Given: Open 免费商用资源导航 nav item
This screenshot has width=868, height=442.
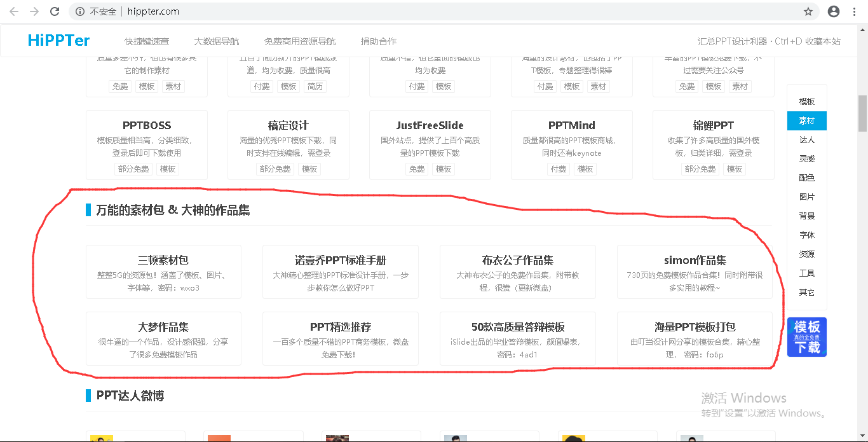Looking at the screenshot, I should pos(300,41).
